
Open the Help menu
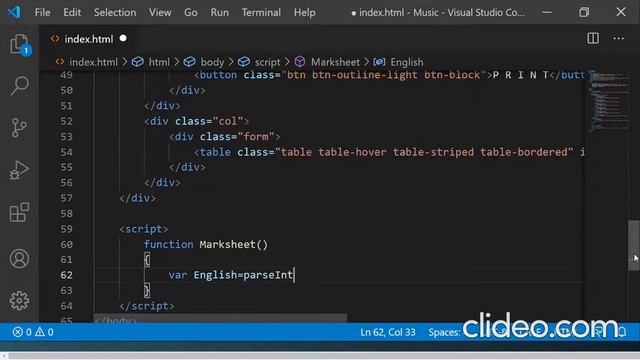point(304,12)
